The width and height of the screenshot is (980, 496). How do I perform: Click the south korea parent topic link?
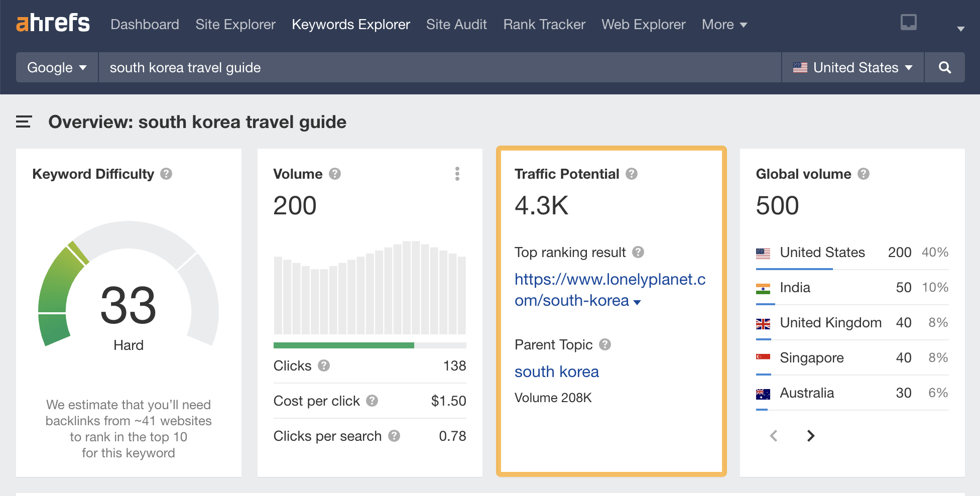tap(556, 371)
